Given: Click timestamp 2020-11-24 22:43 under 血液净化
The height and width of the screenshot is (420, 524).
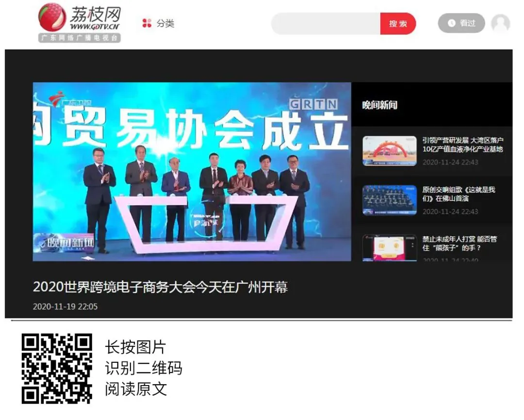Looking at the screenshot, I should click(x=450, y=162).
